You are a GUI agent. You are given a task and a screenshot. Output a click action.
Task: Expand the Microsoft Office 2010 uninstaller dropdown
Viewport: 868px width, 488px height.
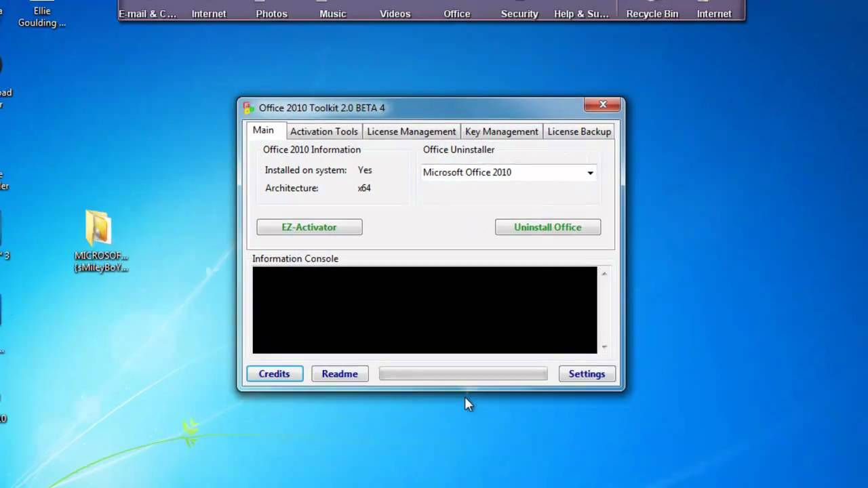click(590, 173)
